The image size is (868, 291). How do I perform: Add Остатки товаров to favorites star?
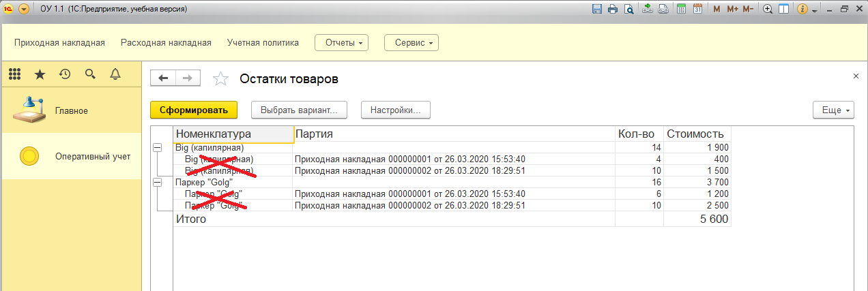tap(220, 79)
